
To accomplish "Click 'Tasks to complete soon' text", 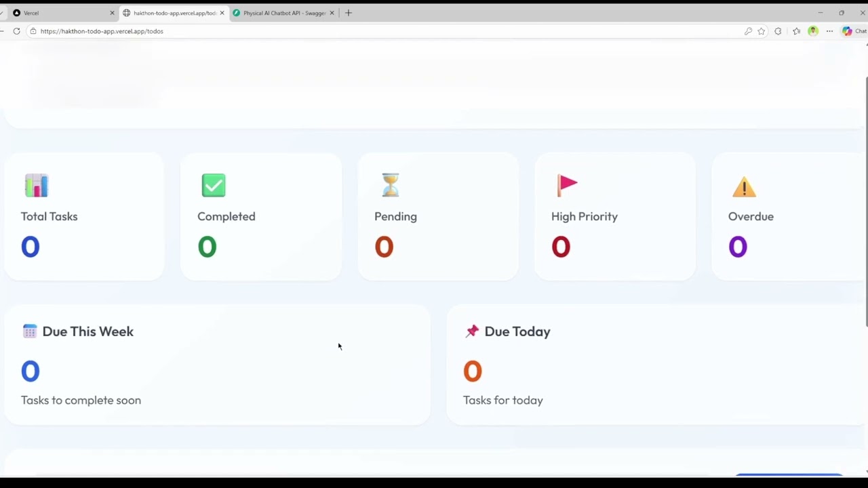I will click(81, 400).
